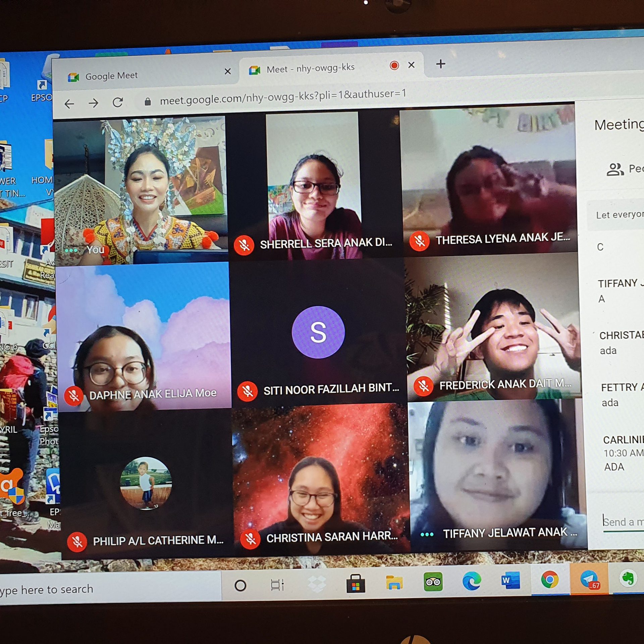Open TripAdvisor app in the taskbar
644x644 pixels.
point(433,582)
